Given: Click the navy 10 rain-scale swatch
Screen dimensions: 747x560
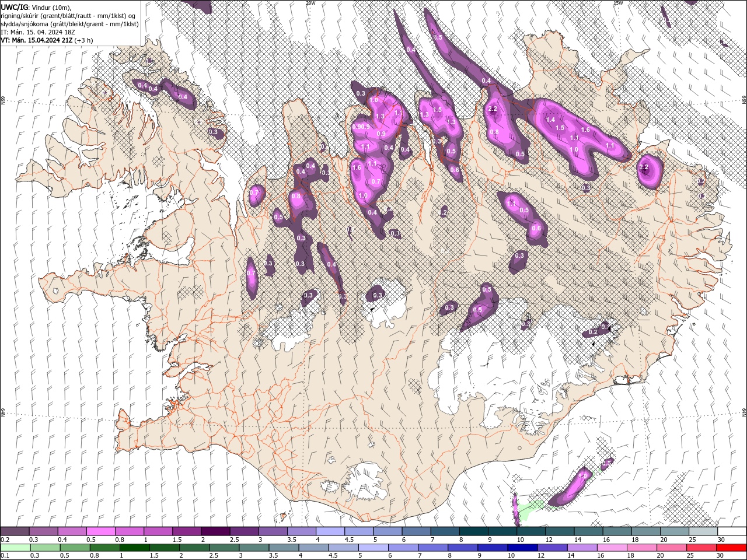Looking at the screenshot, I should tap(522, 548).
